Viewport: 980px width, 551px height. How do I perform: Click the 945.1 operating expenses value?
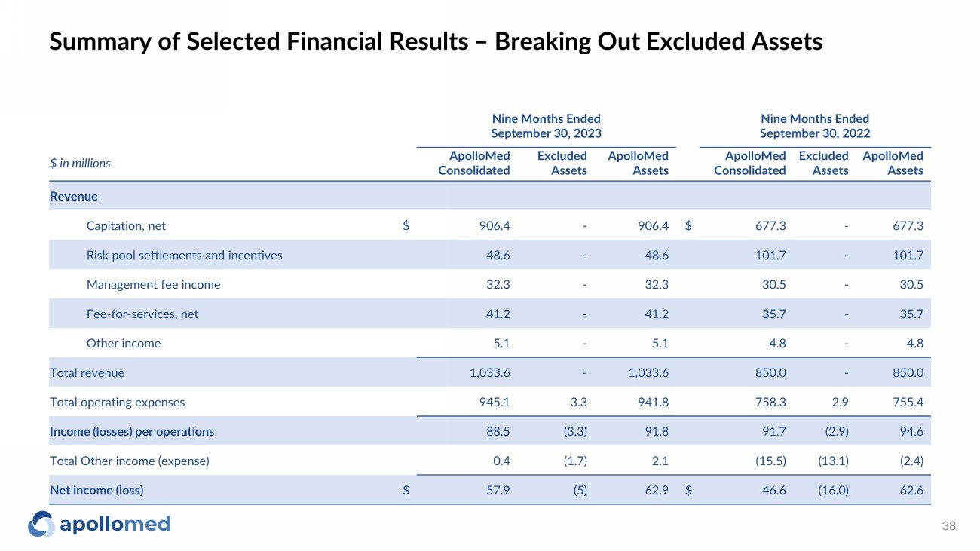point(496,403)
